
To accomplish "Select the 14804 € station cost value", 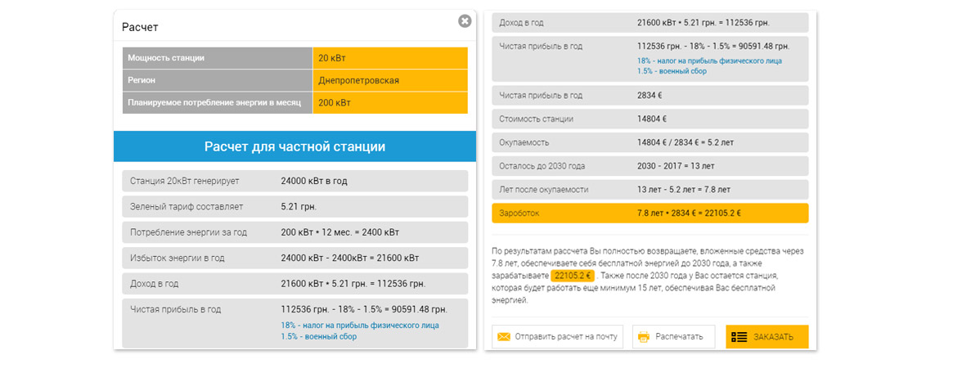I will coord(652,119).
